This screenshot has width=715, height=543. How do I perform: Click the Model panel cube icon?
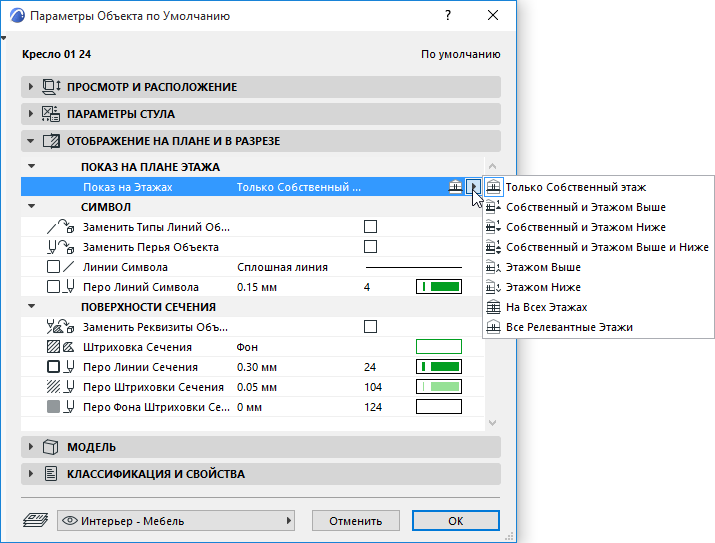point(51,447)
